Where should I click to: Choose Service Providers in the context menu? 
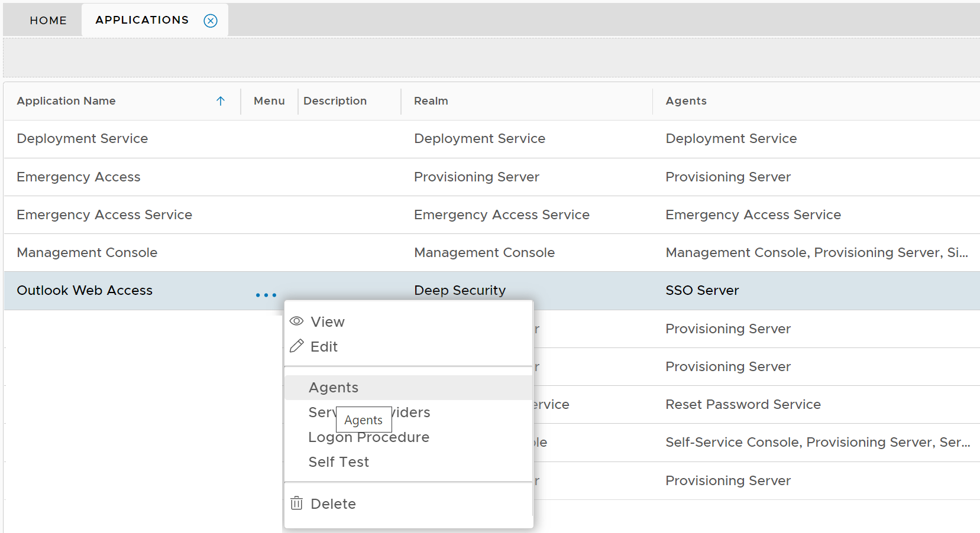click(369, 412)
